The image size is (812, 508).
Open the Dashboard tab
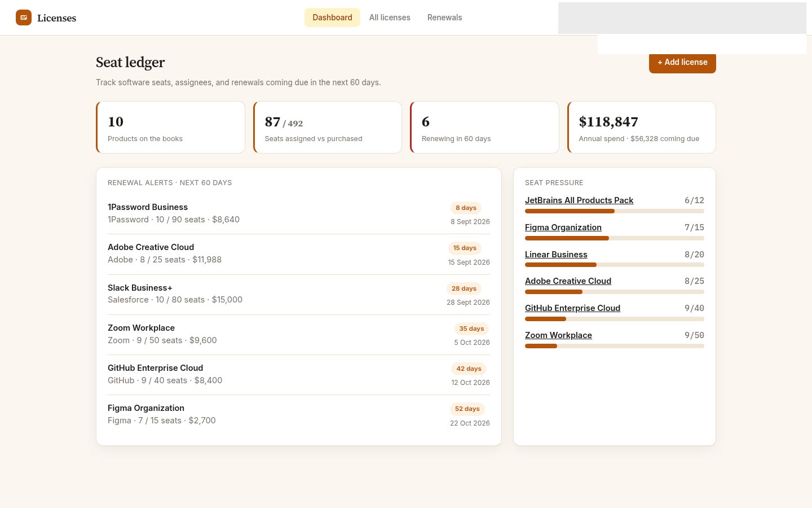(332, 17)
